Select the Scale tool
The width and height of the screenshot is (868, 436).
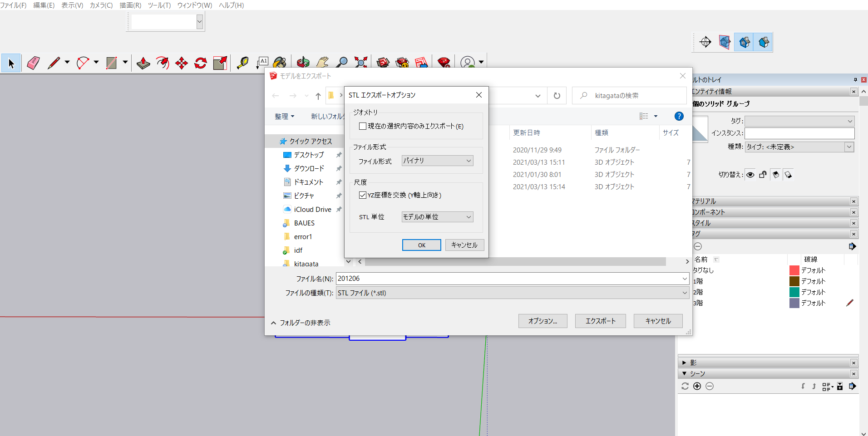coord(220,63)
